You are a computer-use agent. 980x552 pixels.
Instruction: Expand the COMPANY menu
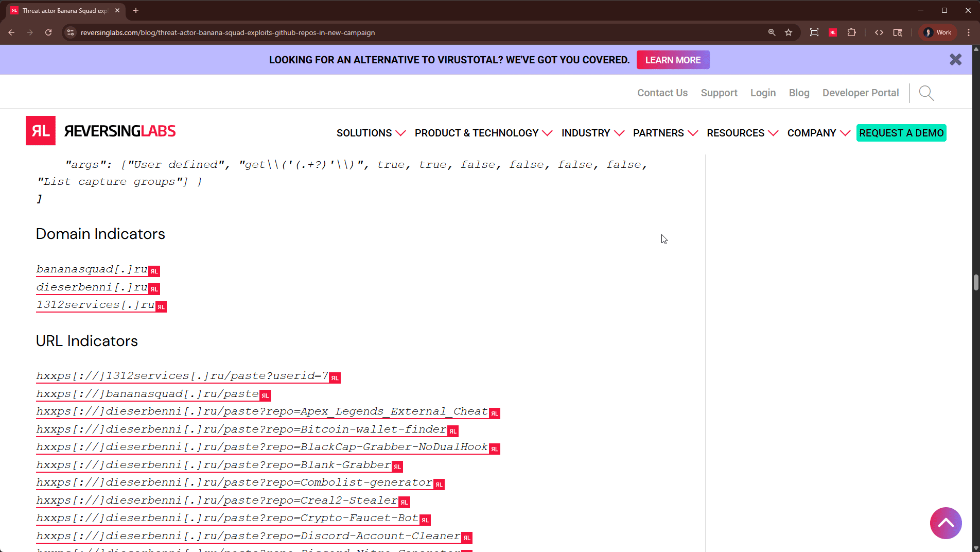pyautogui.click(x=818, y=133)
